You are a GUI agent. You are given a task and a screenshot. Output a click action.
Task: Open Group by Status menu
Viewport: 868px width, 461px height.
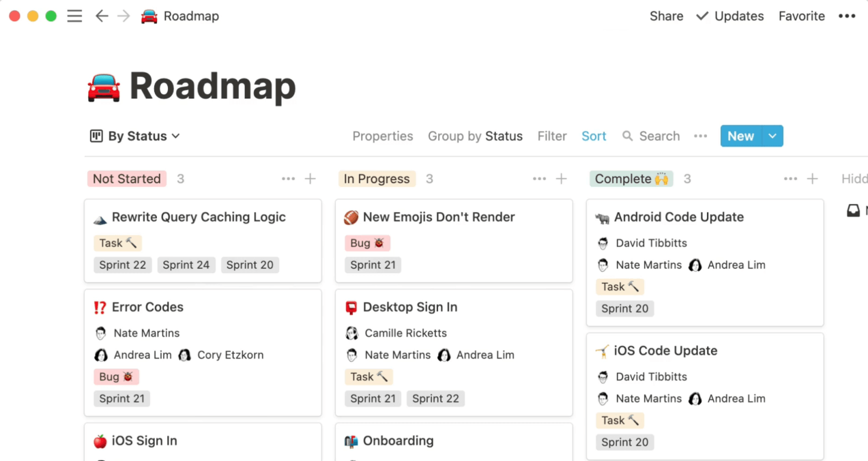pos(475,136)
